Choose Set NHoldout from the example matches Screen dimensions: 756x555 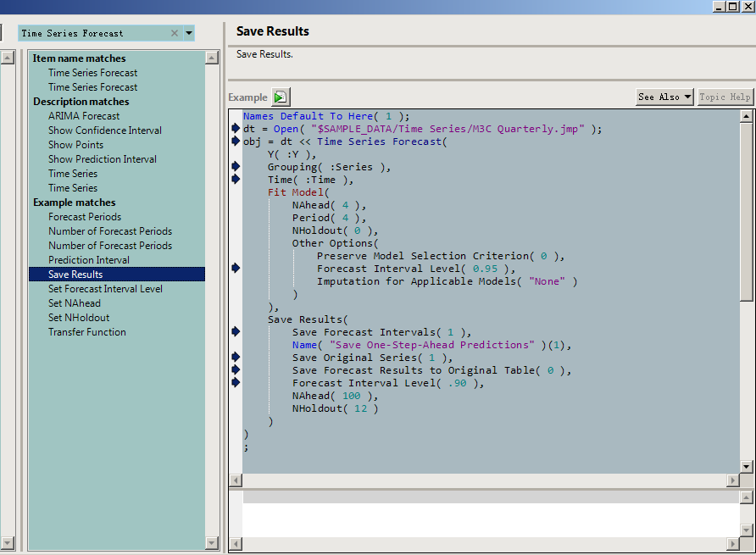(x=79, y=318)
